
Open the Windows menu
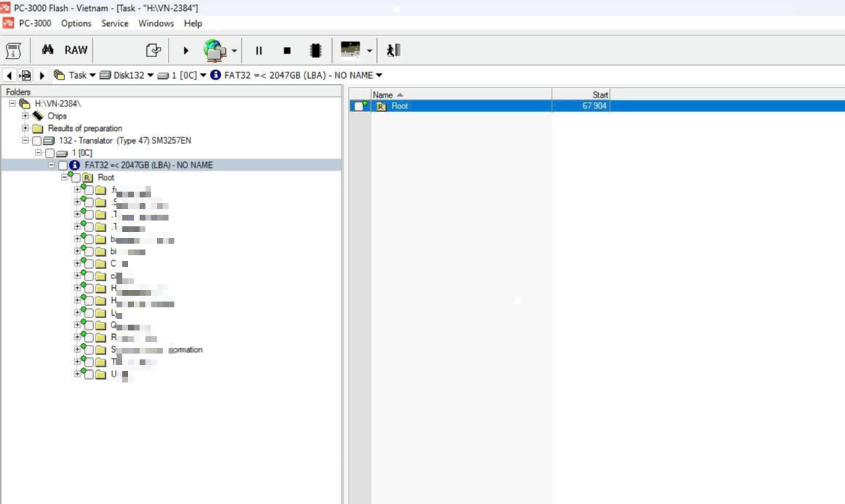coord(156,23)
